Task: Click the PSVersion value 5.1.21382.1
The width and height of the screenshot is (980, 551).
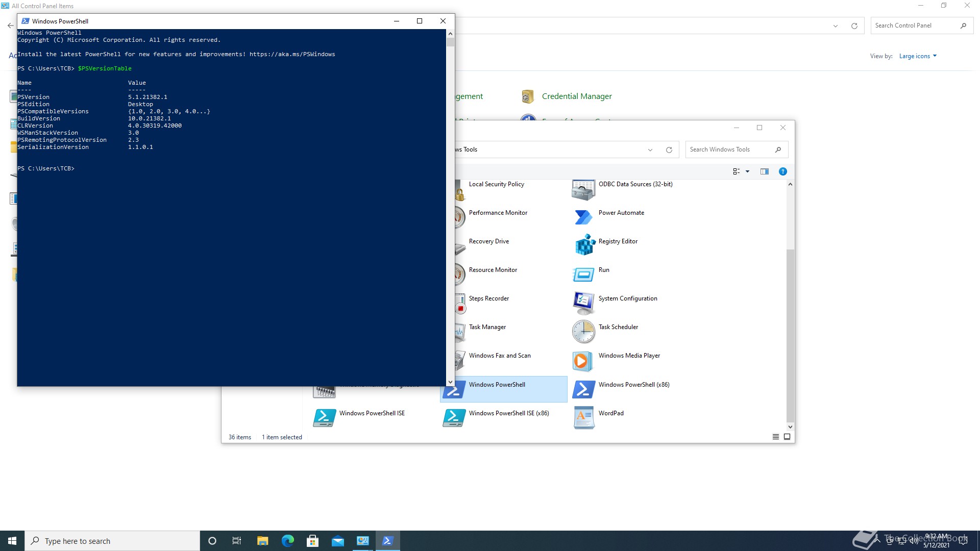Action: [x=148, y=97]
